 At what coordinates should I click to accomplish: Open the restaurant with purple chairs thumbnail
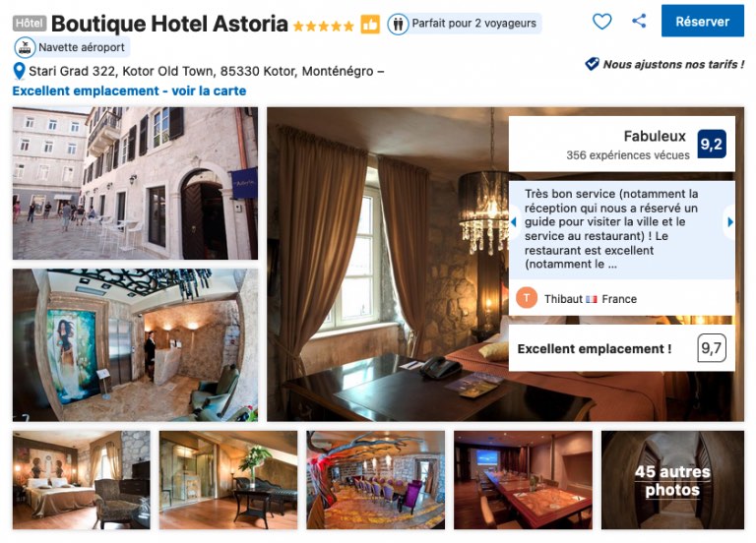point(376,480)
